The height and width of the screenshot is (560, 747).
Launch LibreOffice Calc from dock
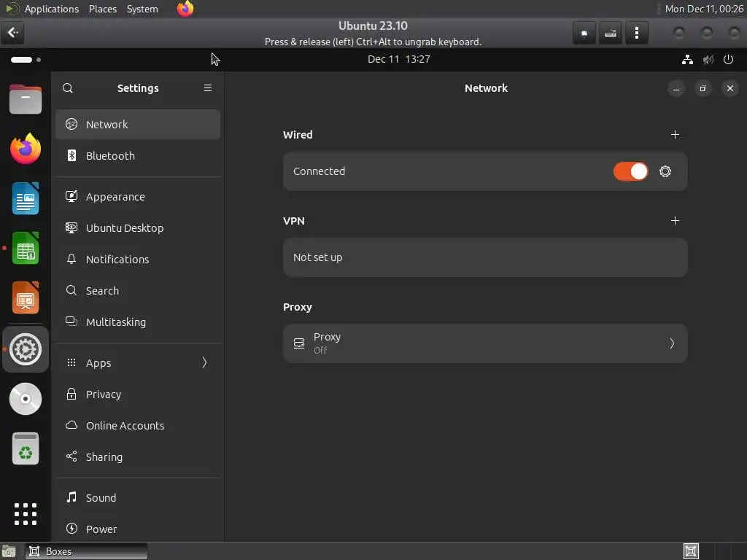[x=26, y=248]
